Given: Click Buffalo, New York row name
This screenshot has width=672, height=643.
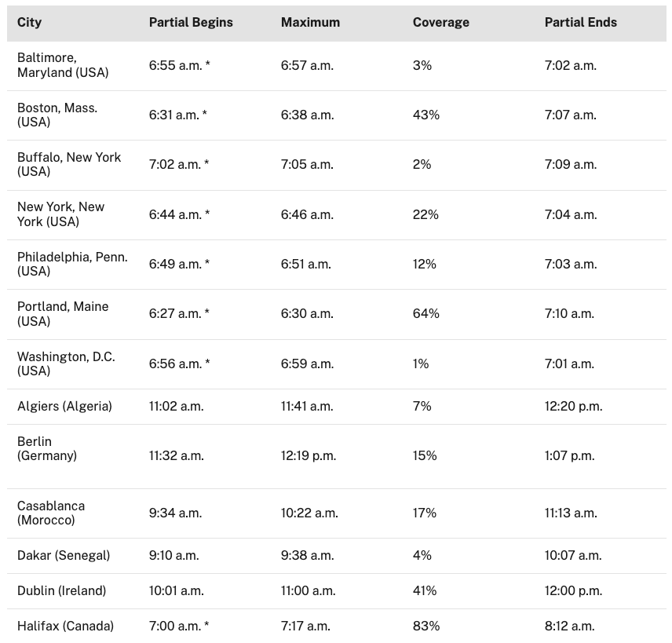Looking at the screenshot, I should pyautogui.click(x=69, y=165).
